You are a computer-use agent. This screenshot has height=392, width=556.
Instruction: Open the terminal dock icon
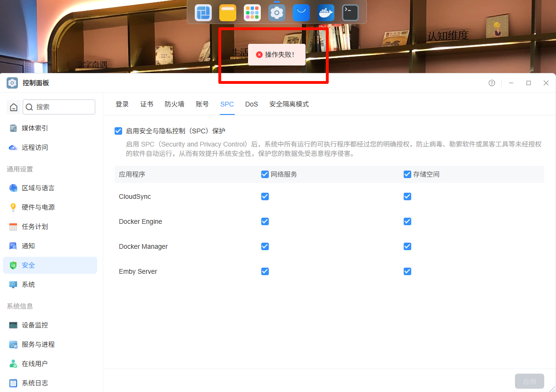click(x=350, y=13)
